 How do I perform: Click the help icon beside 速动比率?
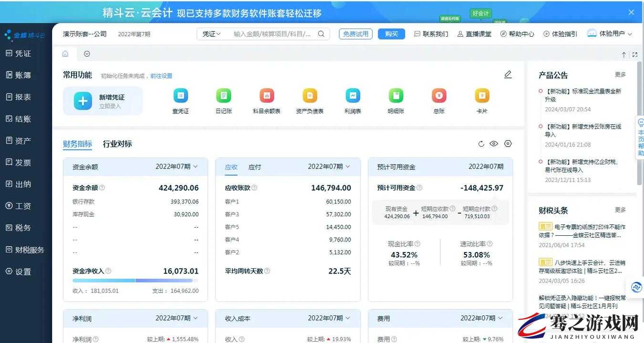(489, 244)
